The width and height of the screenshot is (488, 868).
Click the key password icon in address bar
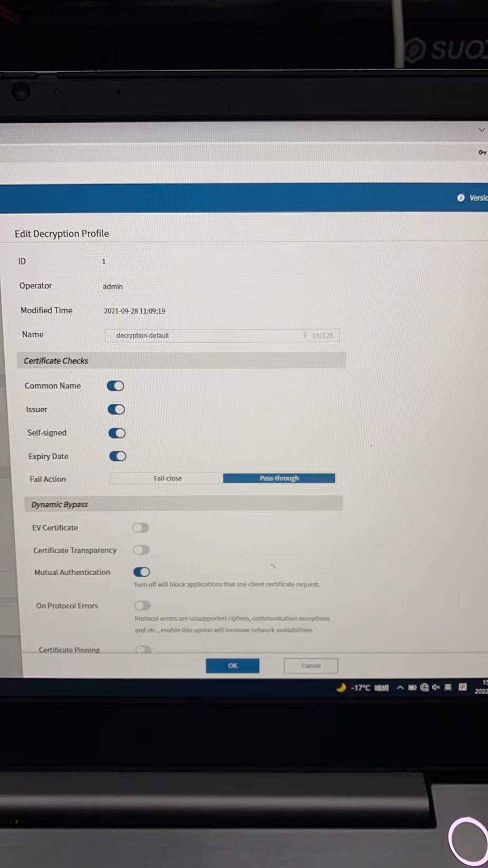click(482, 152)
